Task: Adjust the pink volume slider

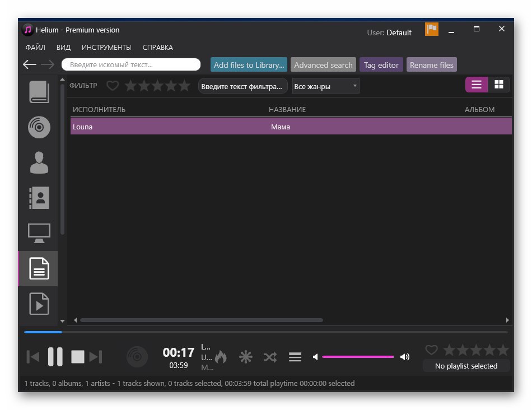Action: pos(358,357)
